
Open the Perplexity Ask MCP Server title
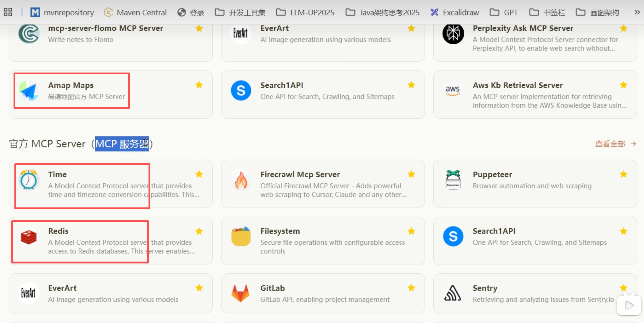[x=523, y=28]
